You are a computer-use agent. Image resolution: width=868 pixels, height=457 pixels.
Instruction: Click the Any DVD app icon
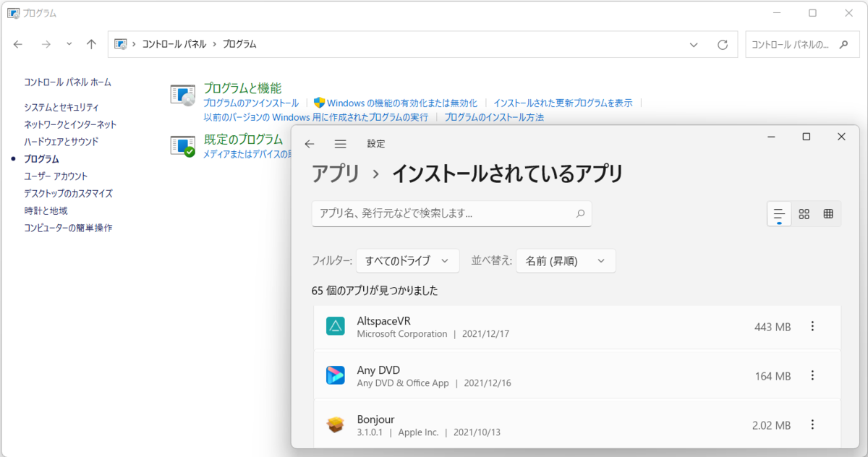[x=336, y=375]
